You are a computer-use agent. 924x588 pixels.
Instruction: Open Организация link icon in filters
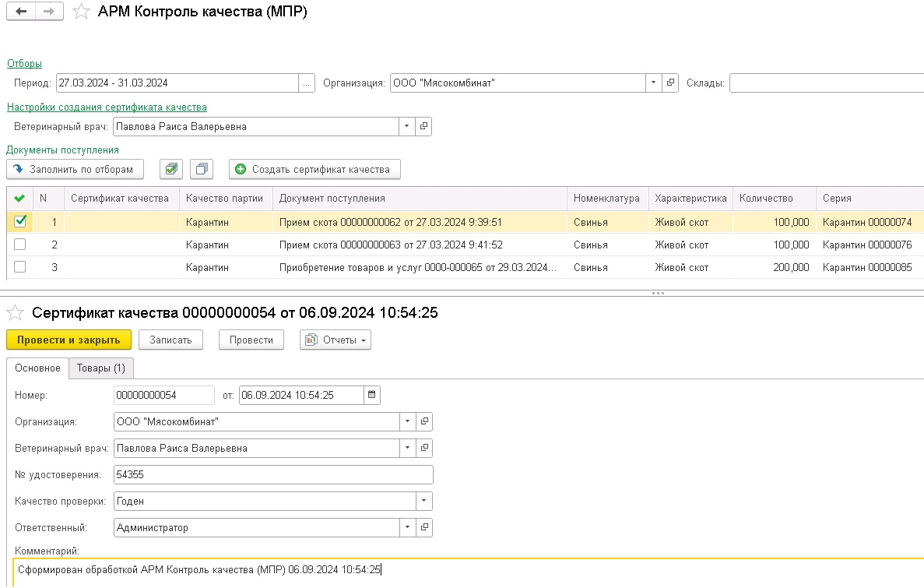click(670, 83)
